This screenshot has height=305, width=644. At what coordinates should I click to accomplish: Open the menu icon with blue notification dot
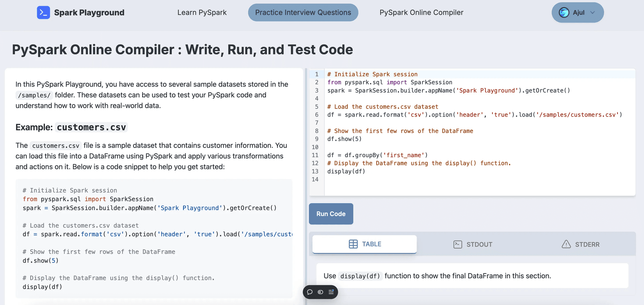pos(331,292)
